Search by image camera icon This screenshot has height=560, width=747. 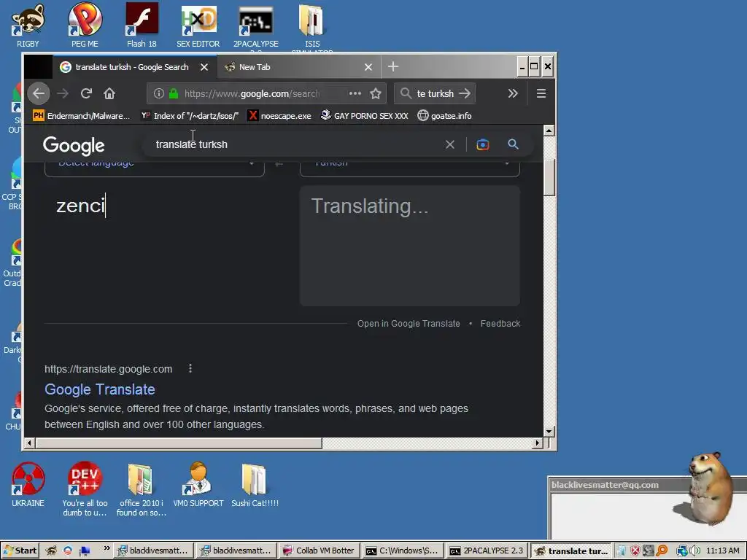coord(483,144)
